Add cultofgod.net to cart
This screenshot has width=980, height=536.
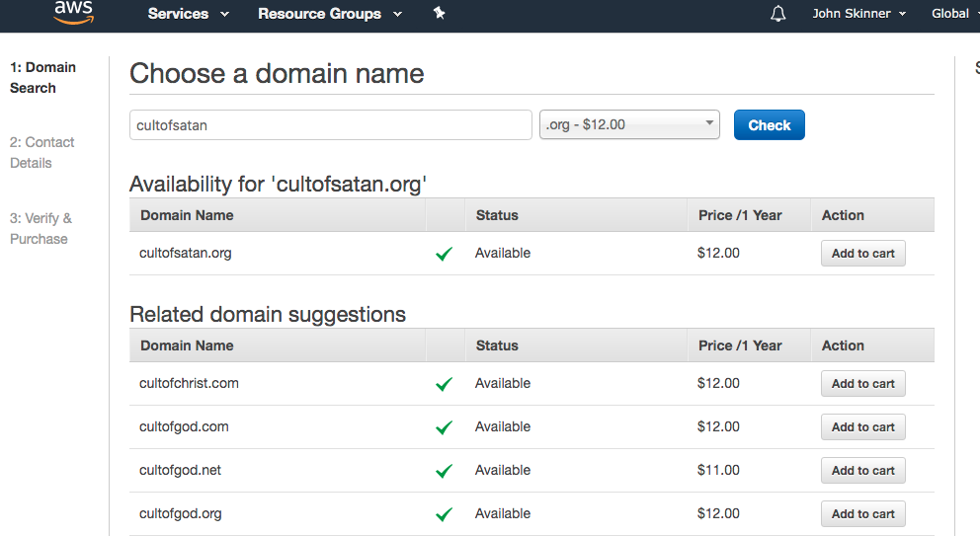pyautogui.click(x=862, y=471)
